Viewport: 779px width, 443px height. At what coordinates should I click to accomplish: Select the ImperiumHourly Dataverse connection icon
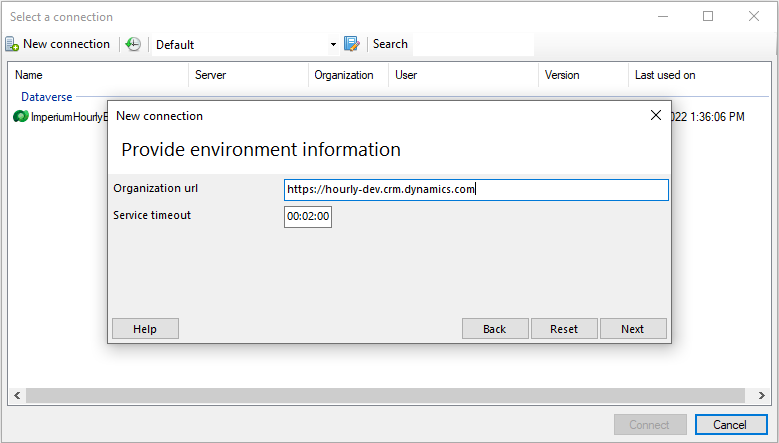point(20,117)
